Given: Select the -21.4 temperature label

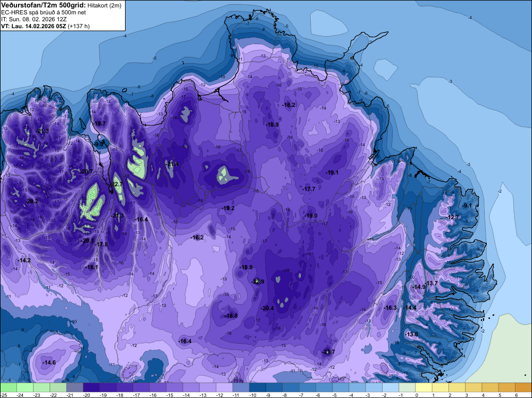Looking at the screenshot, I should point(172,164).
